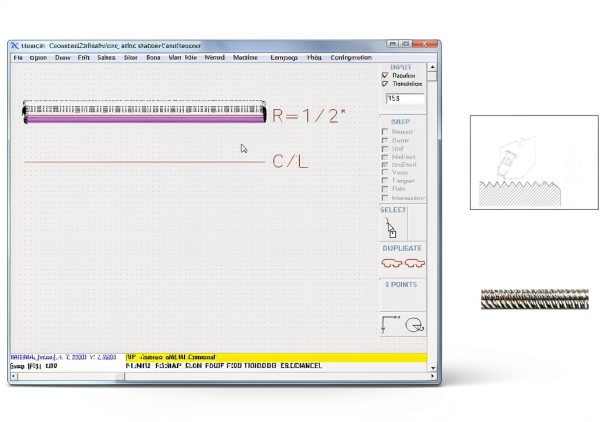
Task: Click the DUPLICATE panel heading
Action: 402,248
